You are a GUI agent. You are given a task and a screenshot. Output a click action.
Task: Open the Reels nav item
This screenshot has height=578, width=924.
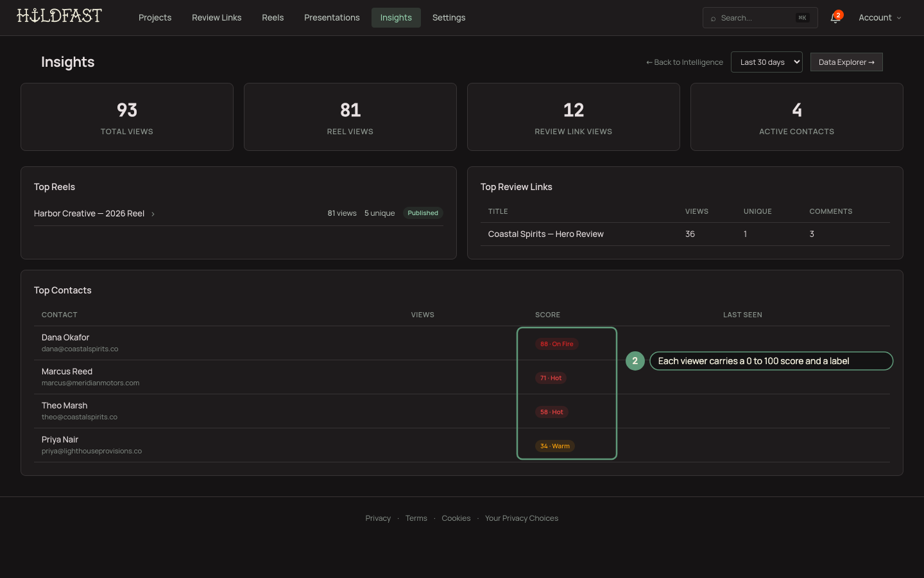pyautogui.click(x=273, y=18)
